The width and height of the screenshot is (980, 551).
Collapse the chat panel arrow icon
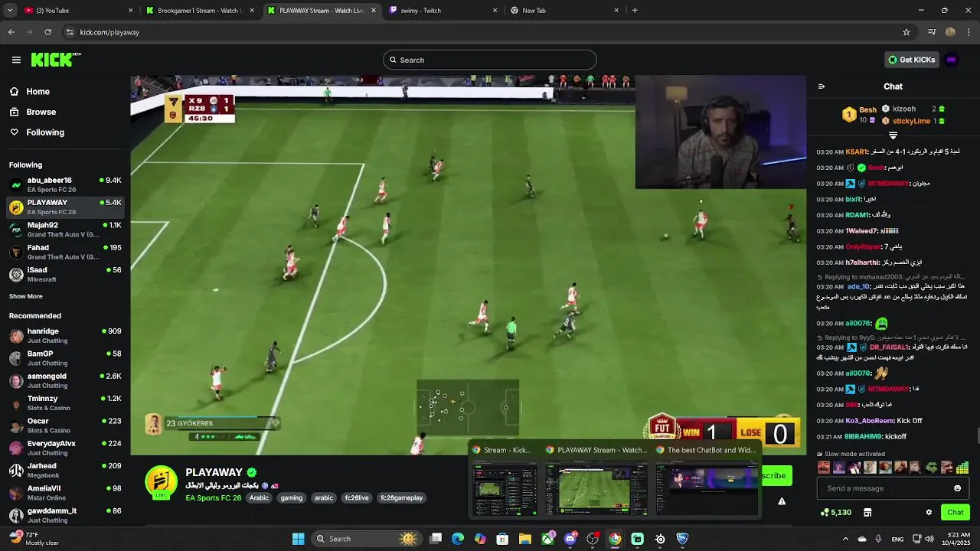pyautogui.click(x=822, y=86)
